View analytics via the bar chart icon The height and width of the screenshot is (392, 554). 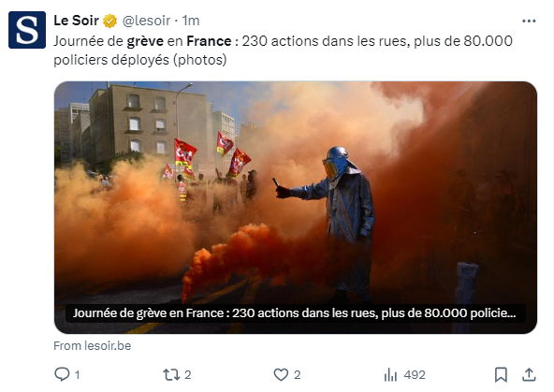390,375
